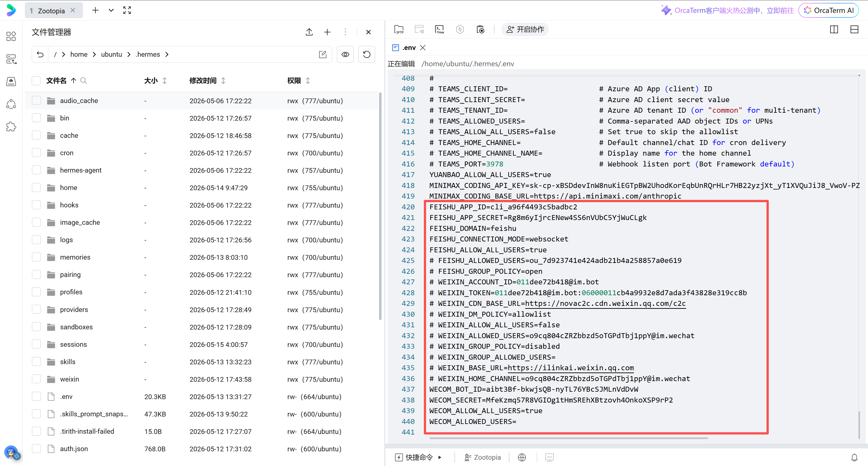Open the SFTP panel icon
The image size is (868, 466).
point(399,30)
